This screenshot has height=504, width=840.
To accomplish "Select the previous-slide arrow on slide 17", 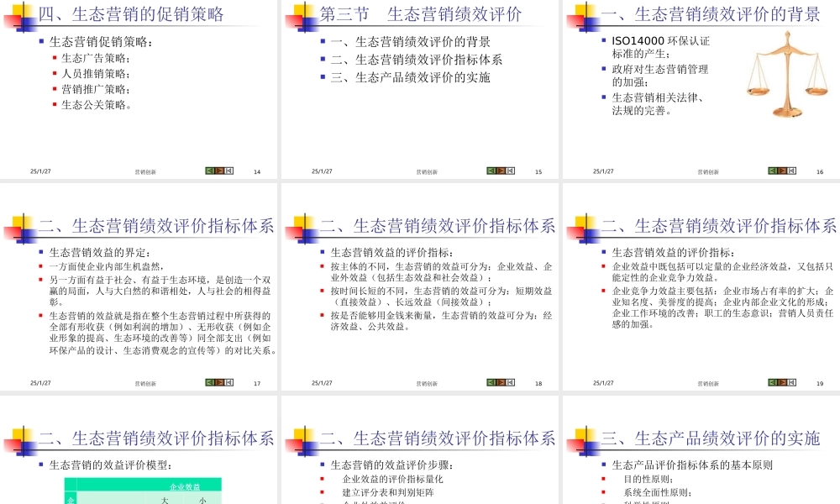I will pos(210,381).
